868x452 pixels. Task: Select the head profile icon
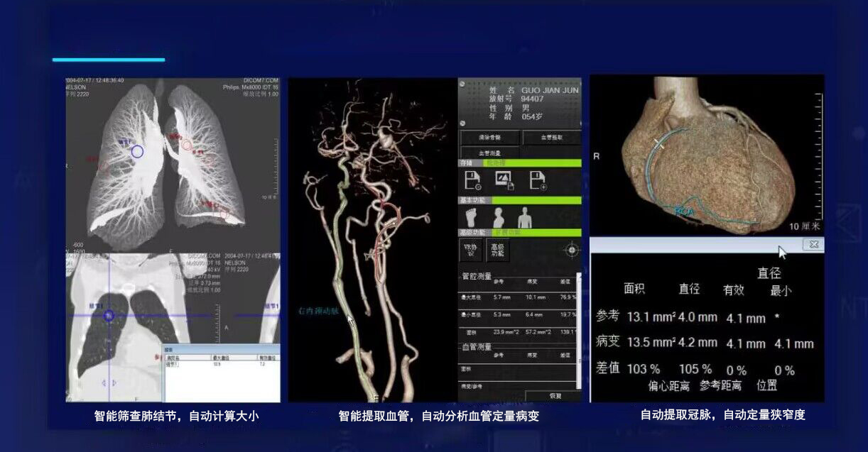tap(499, 216)
